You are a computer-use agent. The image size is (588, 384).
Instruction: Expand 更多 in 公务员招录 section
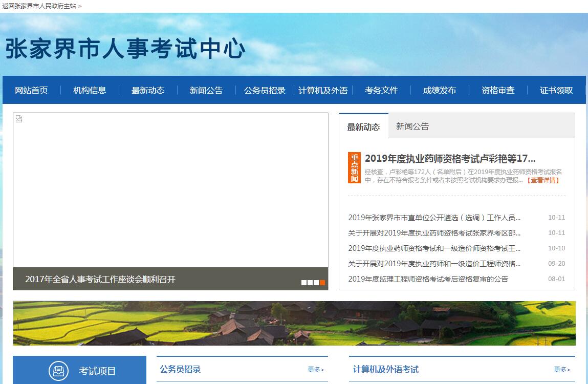(316, 370)
